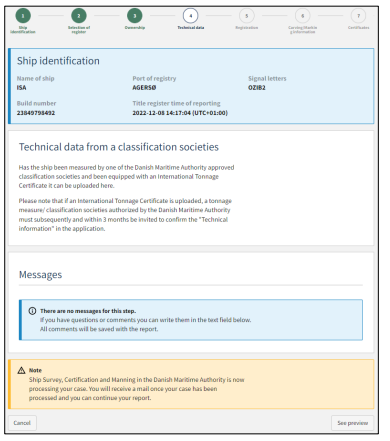Click the Messages heading
Image resolution: width=390 pixels, height=441 pixels.
40,275
